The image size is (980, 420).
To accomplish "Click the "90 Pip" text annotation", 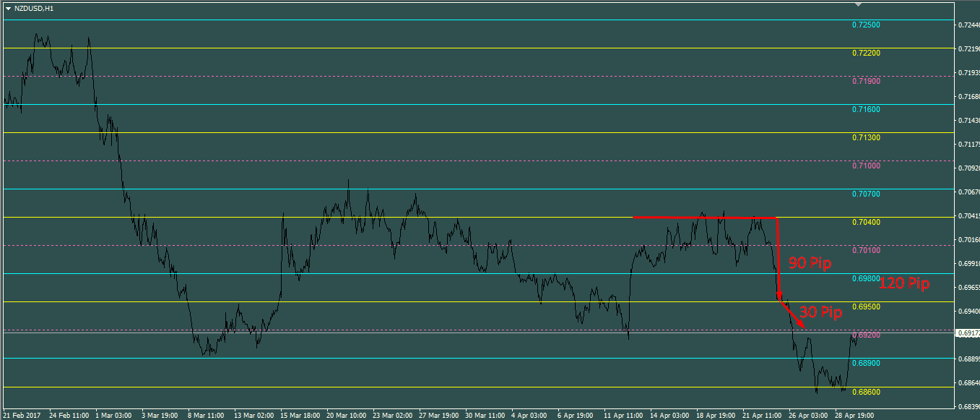I will point(810,263).
